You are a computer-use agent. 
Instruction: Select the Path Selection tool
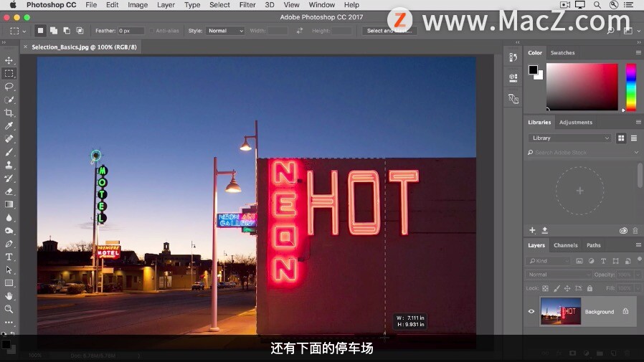[9, 270]
